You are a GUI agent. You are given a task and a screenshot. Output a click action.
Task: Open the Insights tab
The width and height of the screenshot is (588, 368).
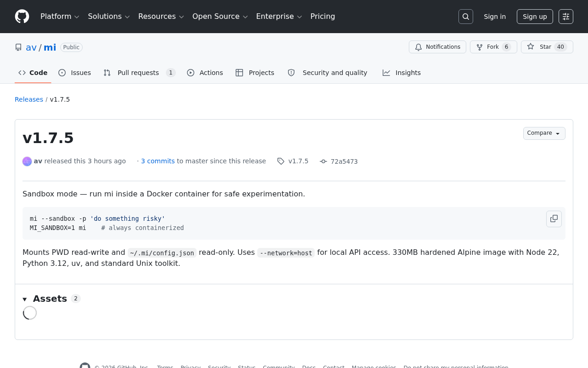point(402,73)
